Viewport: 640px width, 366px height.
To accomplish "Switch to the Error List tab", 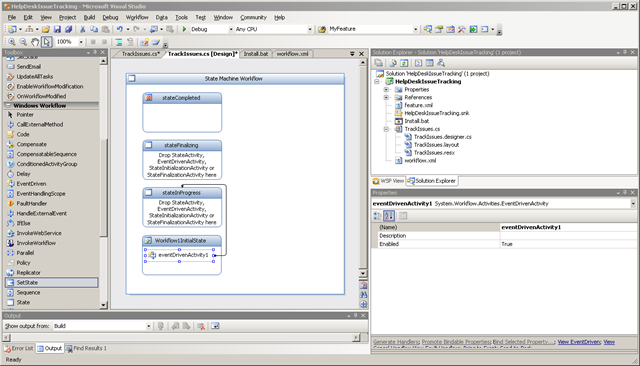I will 18,348.
